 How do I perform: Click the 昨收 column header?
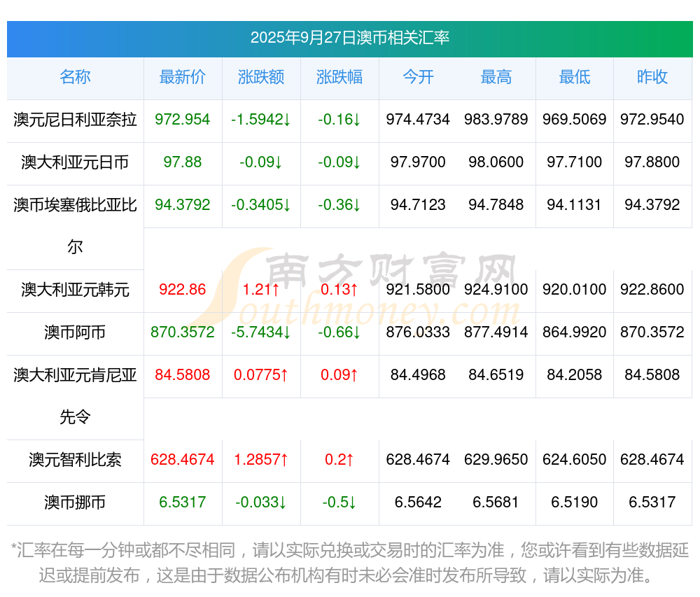click(x=652, y=77)
